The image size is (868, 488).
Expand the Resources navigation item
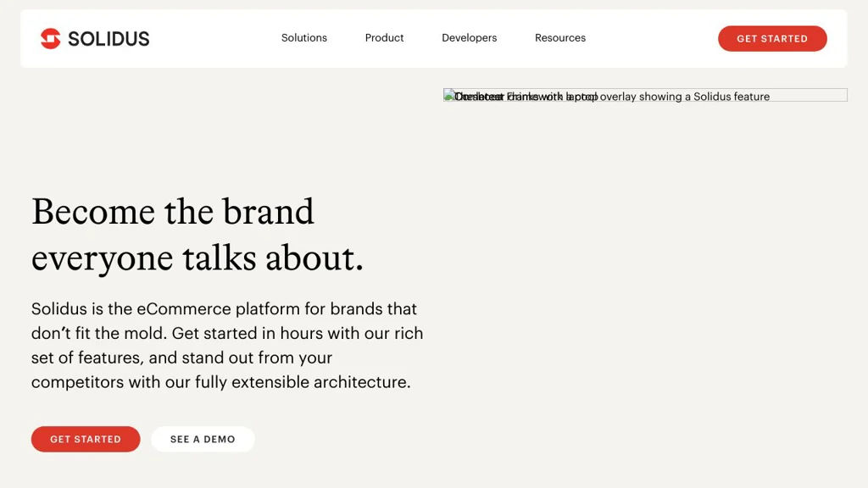(560, 38)
